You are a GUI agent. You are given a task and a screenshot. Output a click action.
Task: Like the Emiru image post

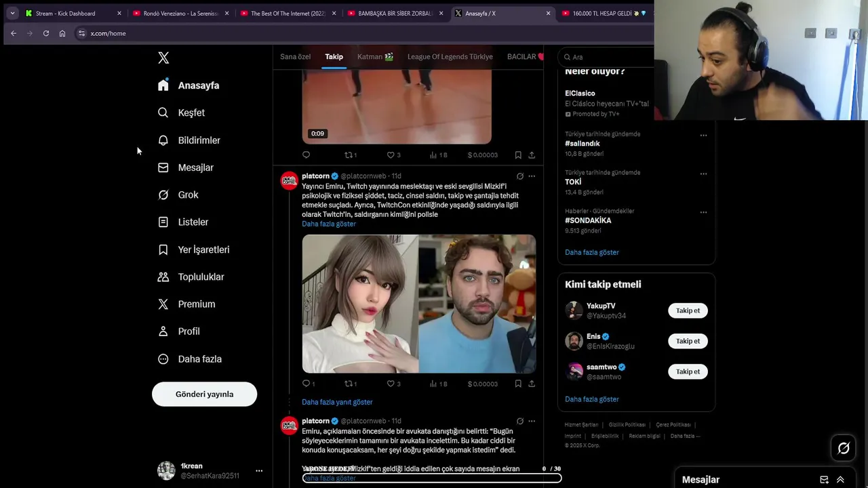(393, 384)
